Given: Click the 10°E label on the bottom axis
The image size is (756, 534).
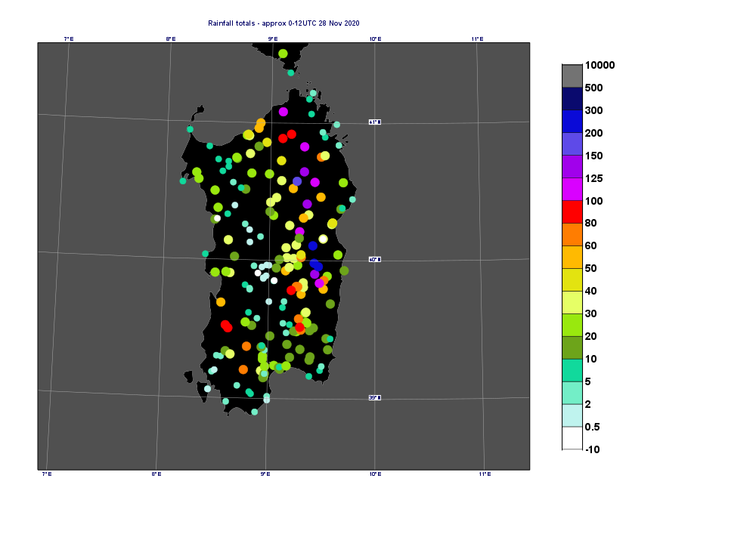Looking at the screenshot, I should point(375,474).
